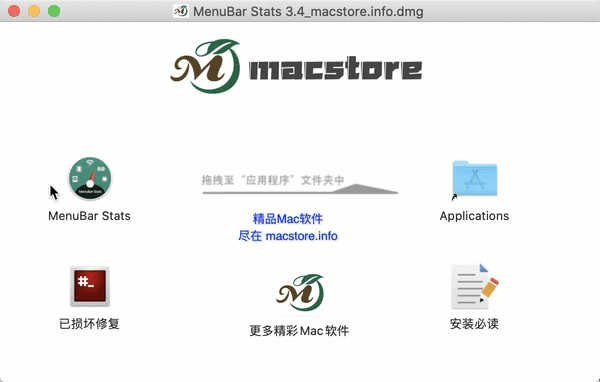The width and height of the screenshot is (600, 382).
Task: Click the 更多精彩Mac软件 label
Action: coord(299,331)
